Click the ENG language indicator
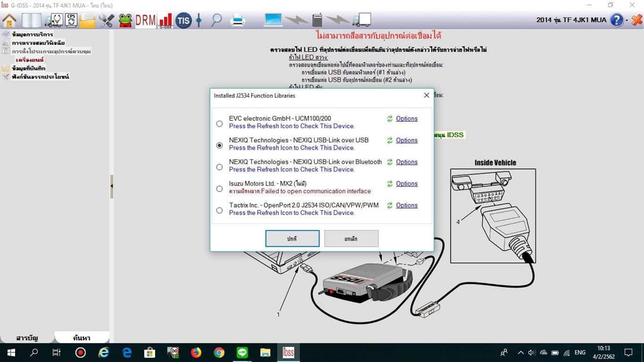This screenshot has width=644, height=362. click(x=580, y=352)
